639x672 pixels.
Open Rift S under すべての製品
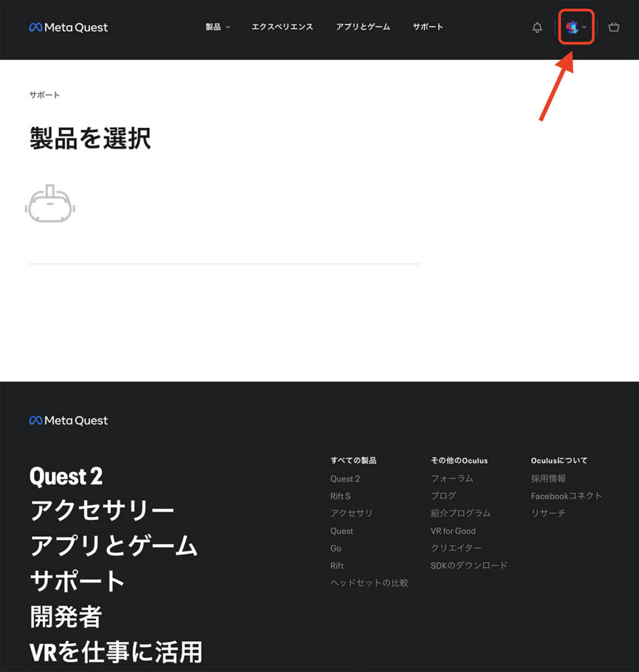click(340, 496)
